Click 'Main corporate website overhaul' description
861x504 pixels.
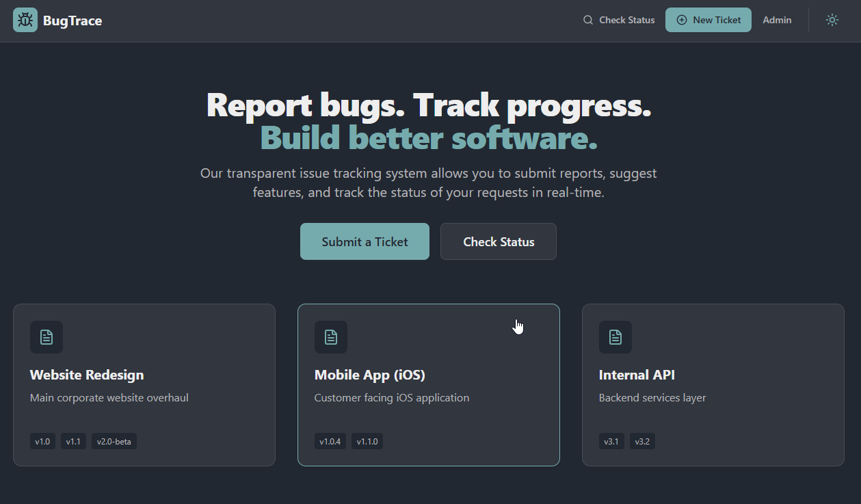tap(109, 397)
